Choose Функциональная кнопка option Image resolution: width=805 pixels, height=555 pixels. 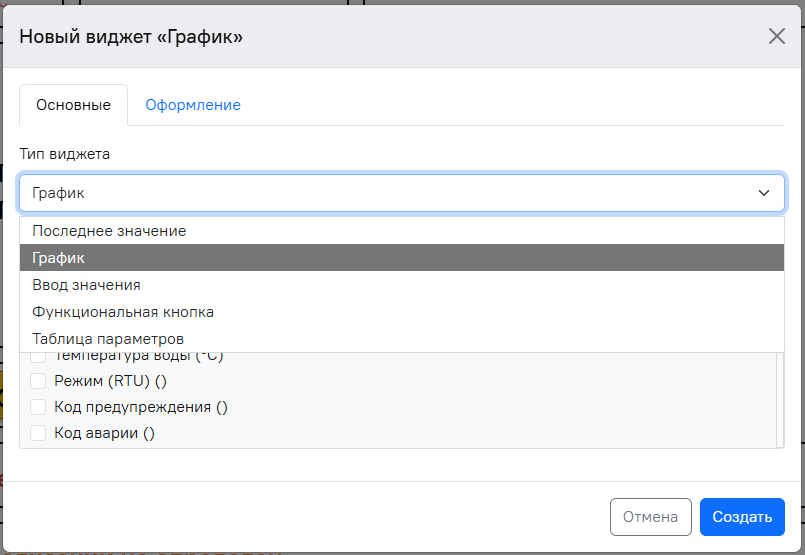402,312
